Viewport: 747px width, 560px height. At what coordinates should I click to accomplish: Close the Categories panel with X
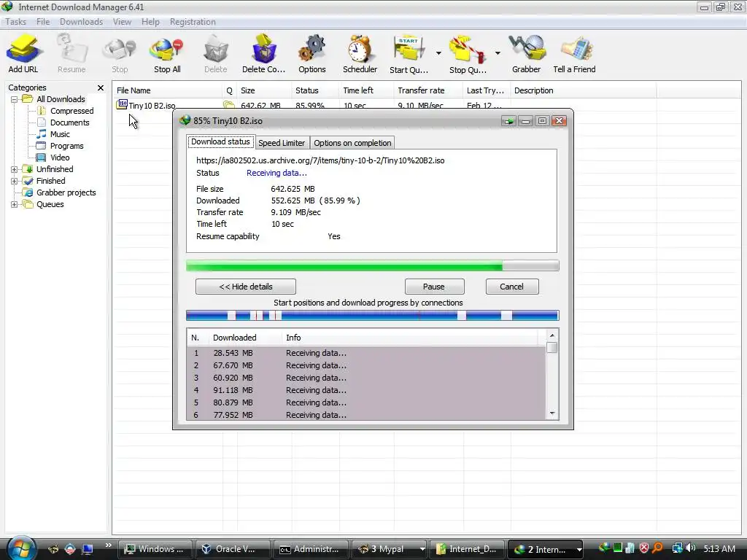pos(101,87)
